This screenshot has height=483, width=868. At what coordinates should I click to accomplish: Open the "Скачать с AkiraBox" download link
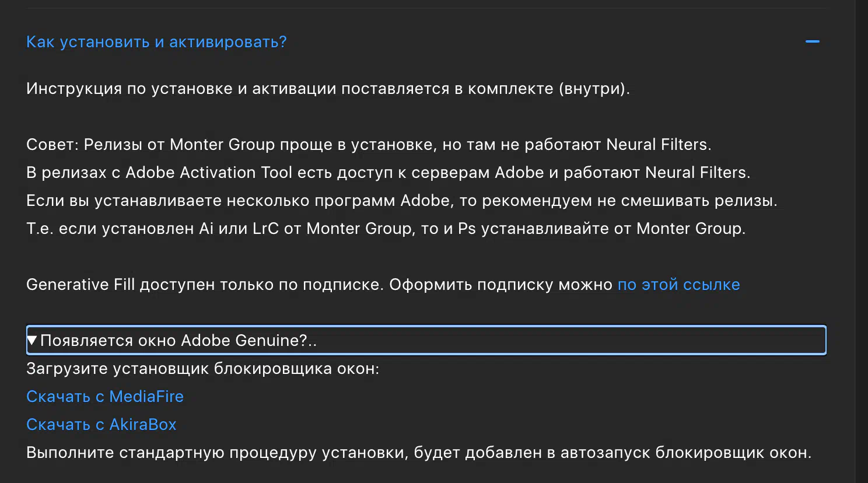pyautogui.click(x=101, y=425)
